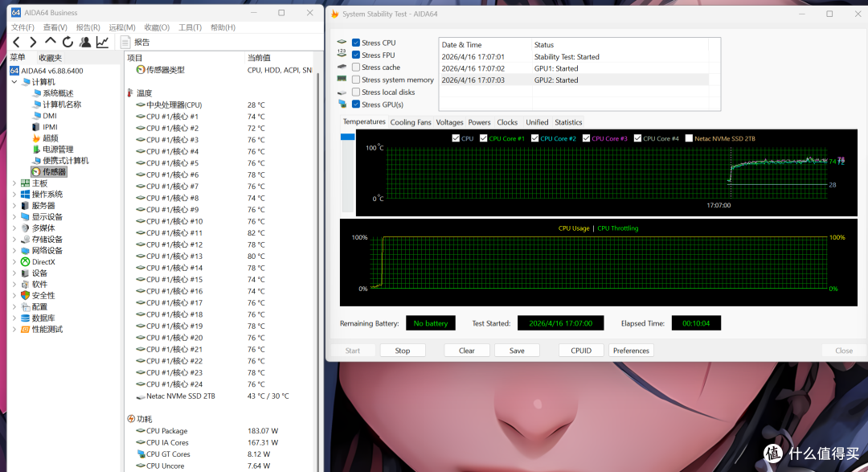Switch to the Statistics tab
The height and width of the screenshot is (472, 868).
[568, 122]
